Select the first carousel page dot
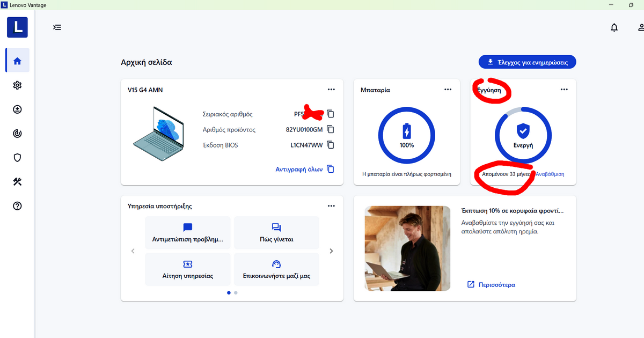The height and width of the screenshot is (338, 644). point(229,293)
